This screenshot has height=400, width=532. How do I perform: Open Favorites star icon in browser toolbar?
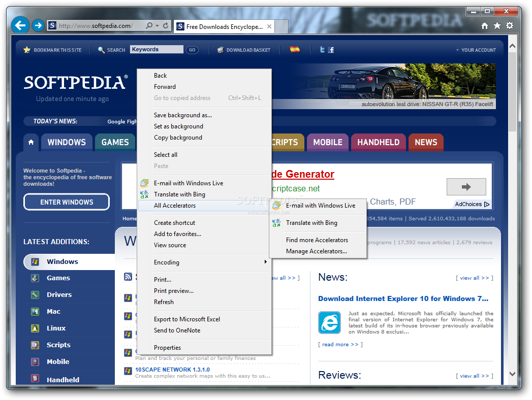point(497,26)
